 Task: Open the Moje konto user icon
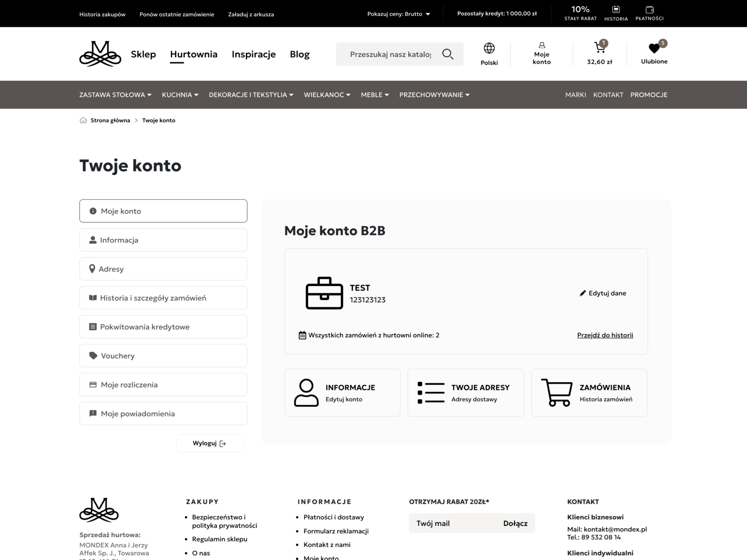click(542, 45)
